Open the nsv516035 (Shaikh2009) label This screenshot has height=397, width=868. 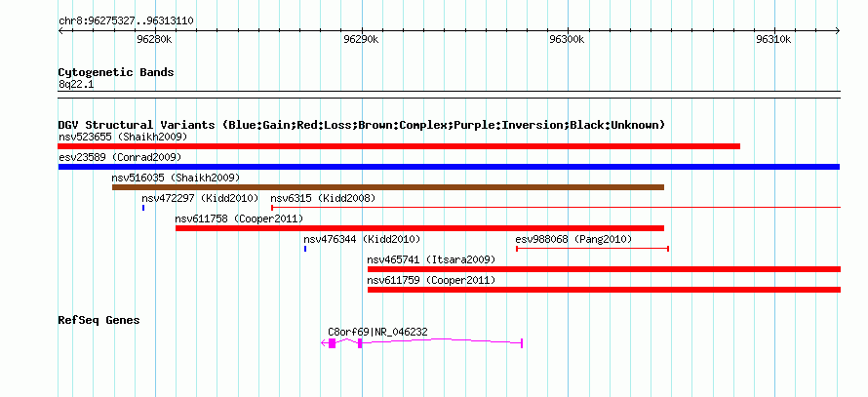pyautogui.click(x=176, y=178)
